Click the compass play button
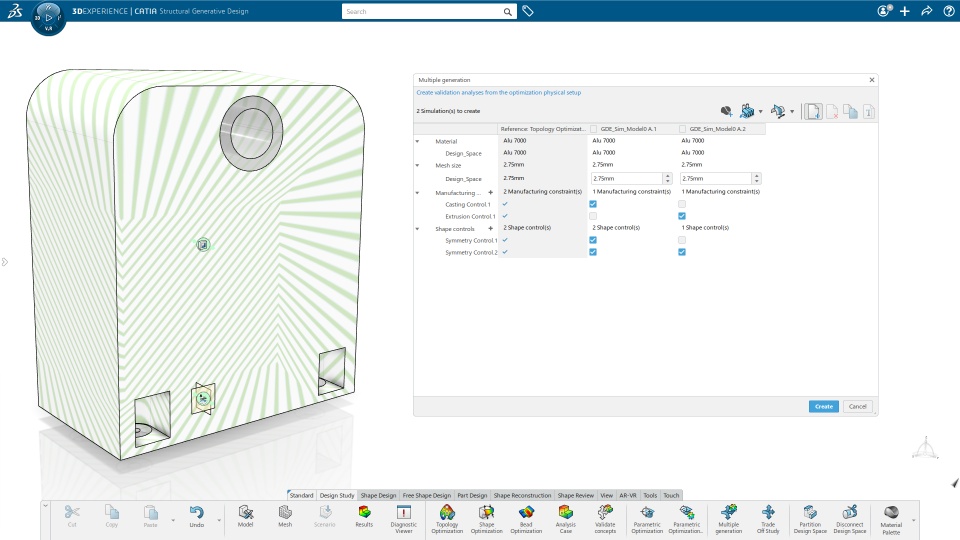The height and width of the screenshot is (540, 960). pyautogui.click(x=49, y=18)
